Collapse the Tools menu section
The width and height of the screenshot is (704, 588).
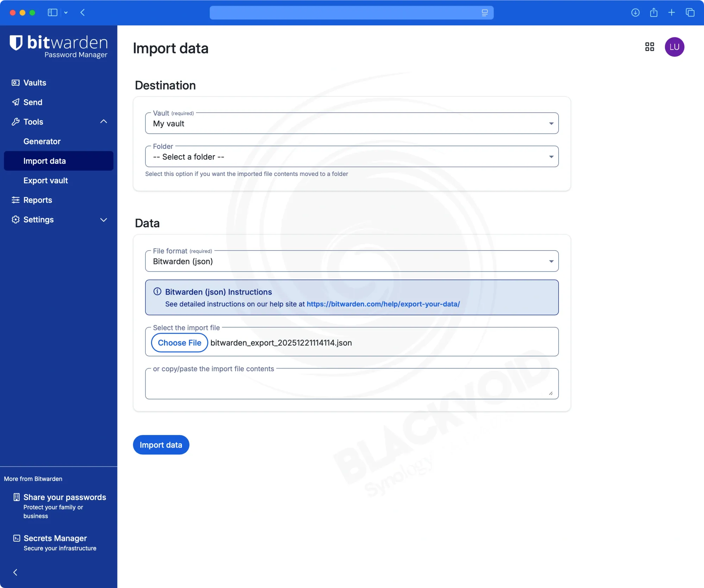coord(103,122)
